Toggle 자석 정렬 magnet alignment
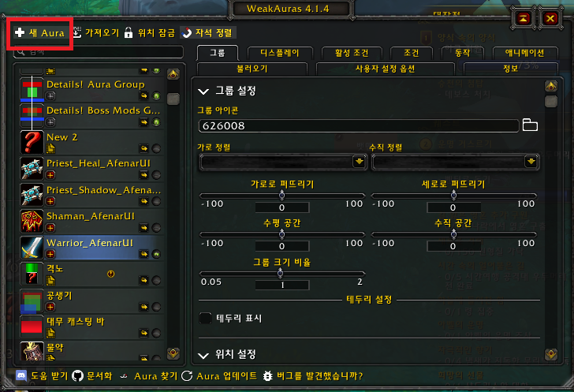The height and width of the screenshot is (392, 574). click(207, 33)
